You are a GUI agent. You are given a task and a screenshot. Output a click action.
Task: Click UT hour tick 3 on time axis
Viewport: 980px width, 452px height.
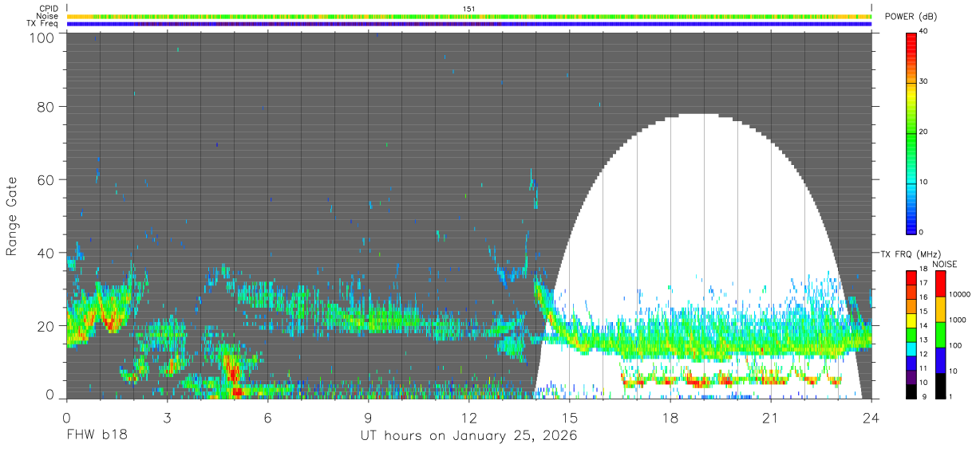167,416
